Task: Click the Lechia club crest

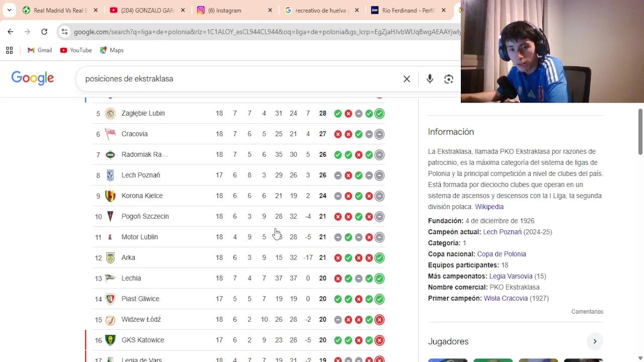Action: (110, 278)
